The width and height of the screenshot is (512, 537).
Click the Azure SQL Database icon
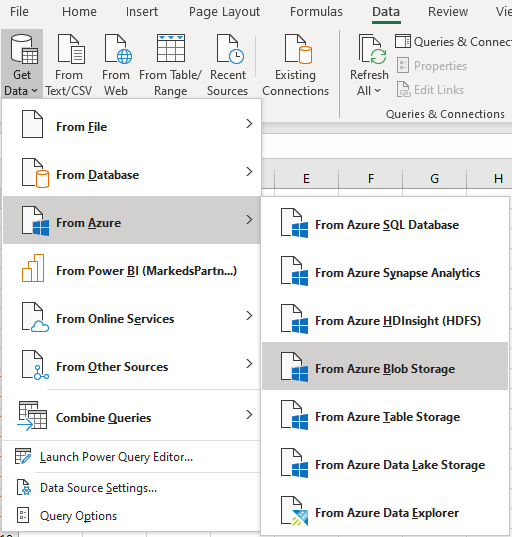coord(294,223)
